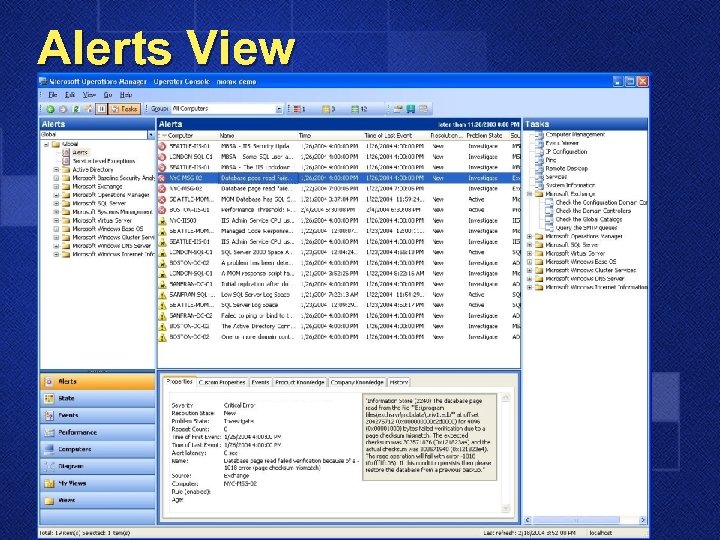Viewport: 720px width, 540px height.
Task: Switch to the Company Knowledge tab
Action: click(x=357, y=382)
